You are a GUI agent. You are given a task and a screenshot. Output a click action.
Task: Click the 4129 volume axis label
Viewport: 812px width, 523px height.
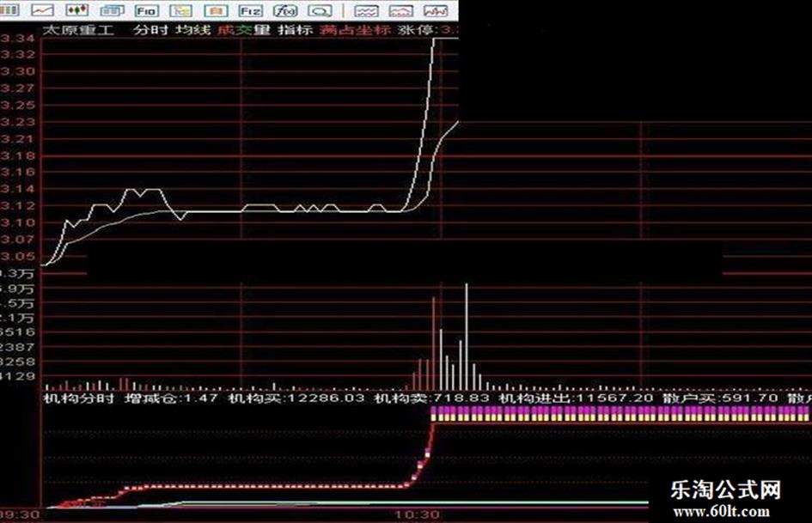click(x=17, y=376)
